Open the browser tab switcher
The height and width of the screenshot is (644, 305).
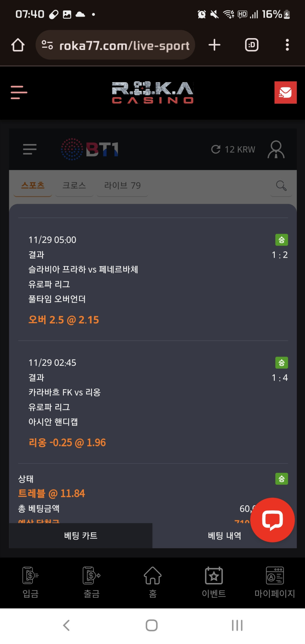click(x=252, y=45)
